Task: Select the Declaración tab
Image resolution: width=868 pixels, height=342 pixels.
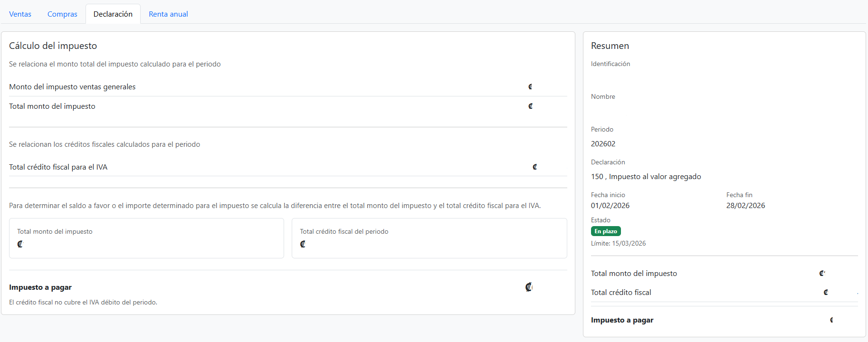Action: 113,14
